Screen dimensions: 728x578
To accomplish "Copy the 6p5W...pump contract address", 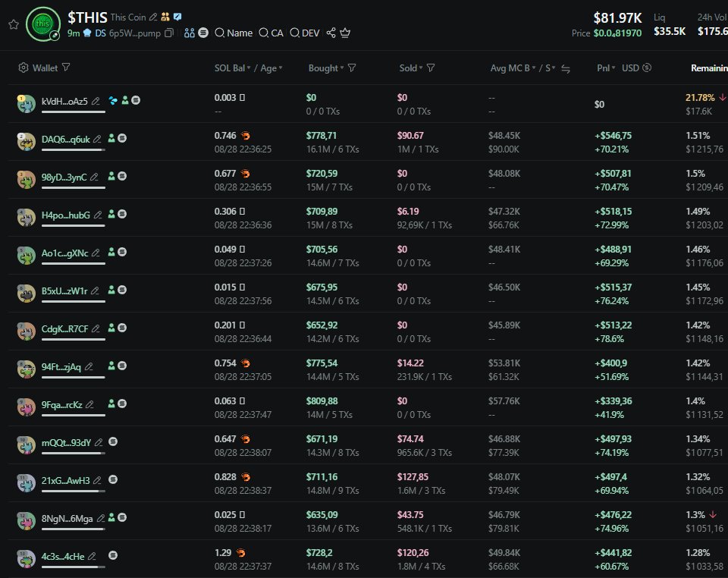I will click(x=168, y=33).
